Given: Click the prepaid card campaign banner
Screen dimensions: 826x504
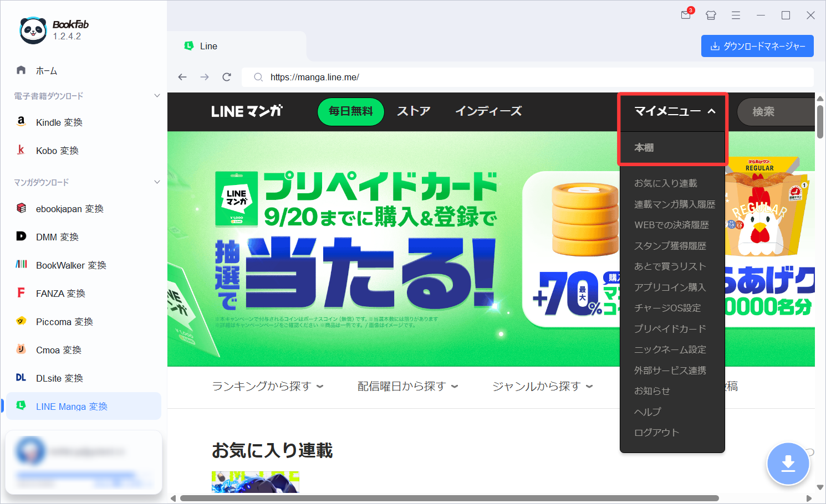Looking at the screenshot, I should pyautogui.click(x=355, y=248).
